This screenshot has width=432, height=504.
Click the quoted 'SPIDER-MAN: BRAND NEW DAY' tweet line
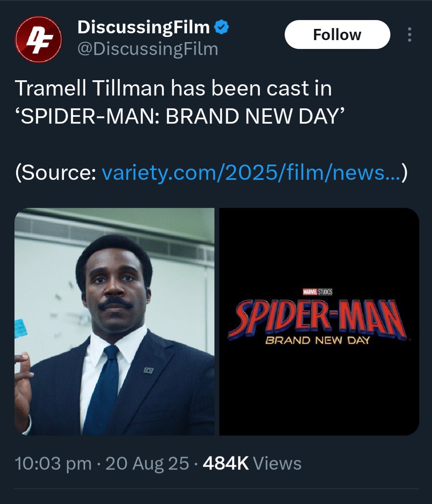point(179,116)
